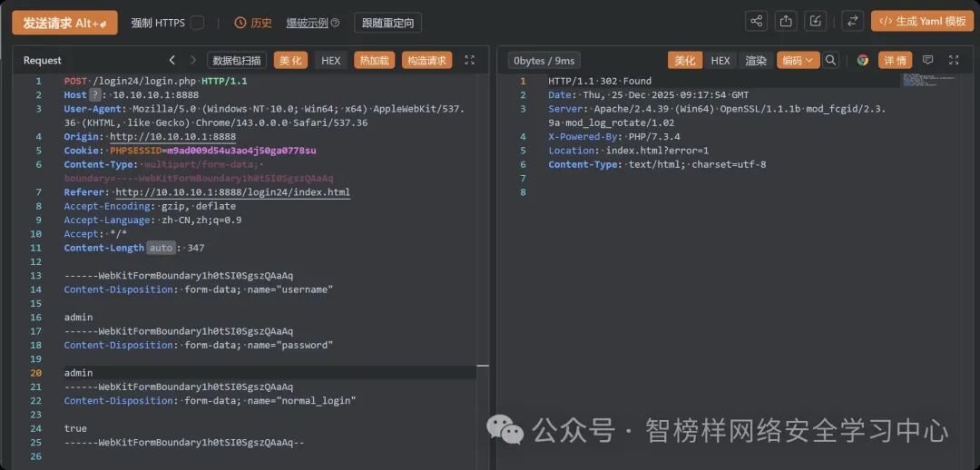
Task: Click the comment bubble icon in Response
Action: click(928, 60)
